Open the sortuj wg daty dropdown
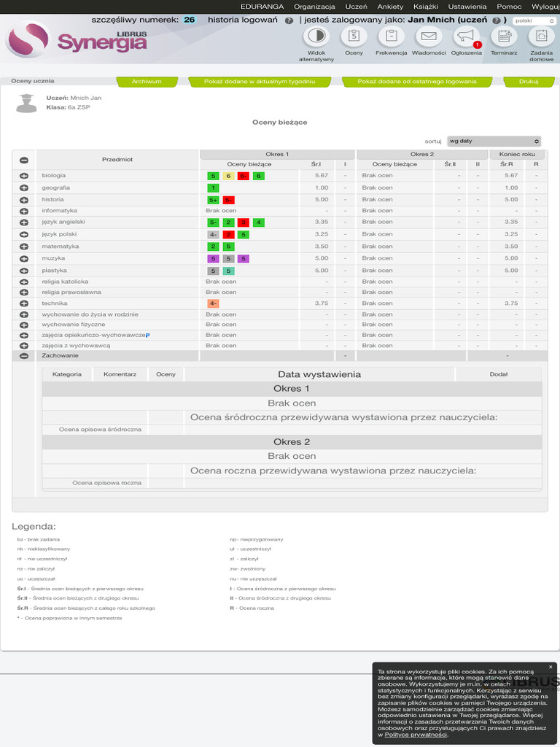 [494, 142]
